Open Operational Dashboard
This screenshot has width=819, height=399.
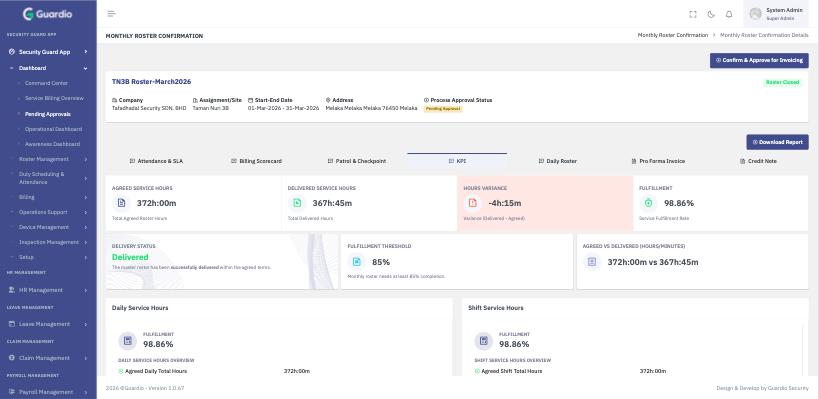click(x=53, y=129)
